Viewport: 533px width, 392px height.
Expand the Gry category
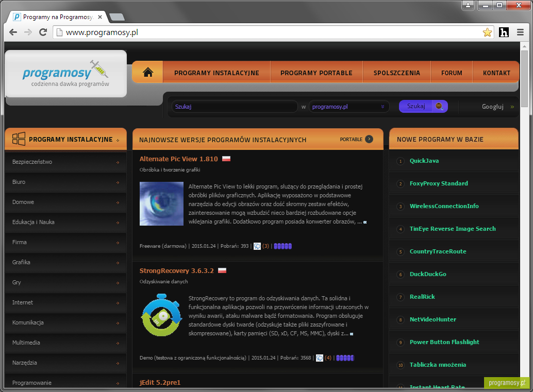coord(65,282)
